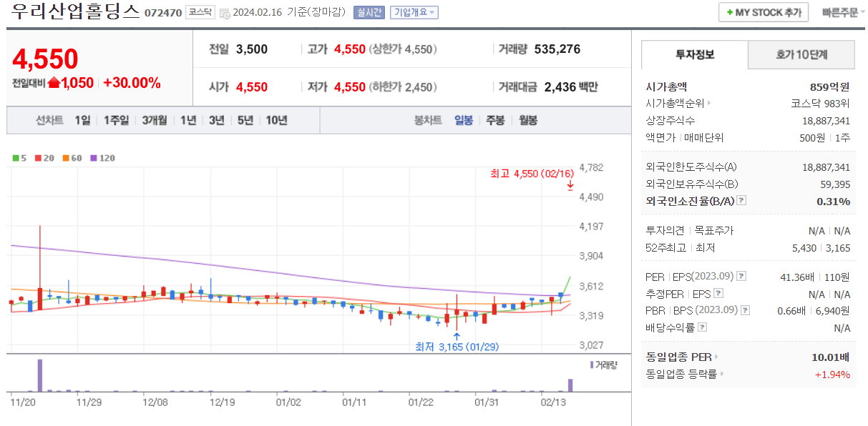This screenshot has width=868, height=426.
Task: Open the 시가총액순위 link
Action: point(676,104)
